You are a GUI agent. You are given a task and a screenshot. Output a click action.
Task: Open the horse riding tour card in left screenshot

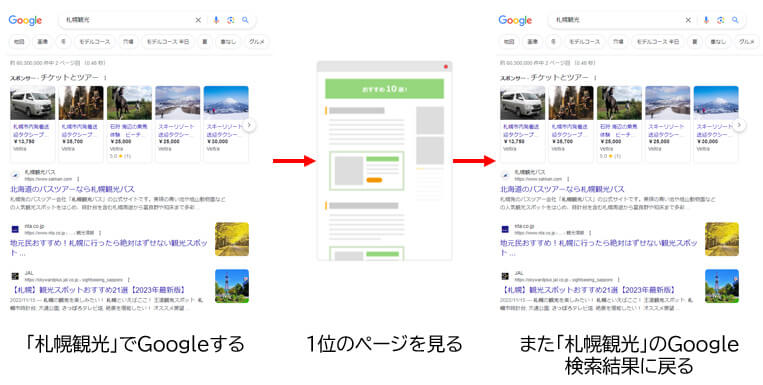[x=129, y=124]
